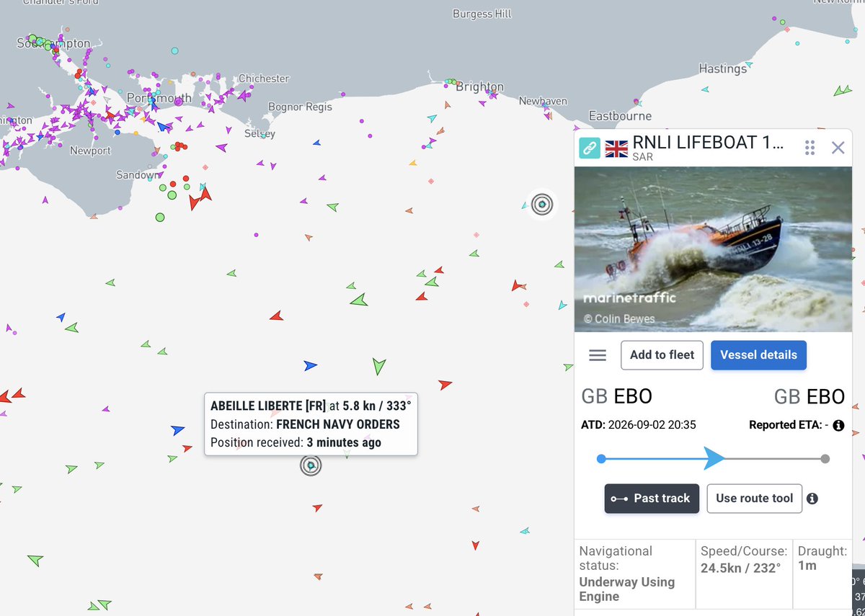Click the voyage progress arrow marker
The width and height of the screenshot is (865, 616).
click(714, 458)
